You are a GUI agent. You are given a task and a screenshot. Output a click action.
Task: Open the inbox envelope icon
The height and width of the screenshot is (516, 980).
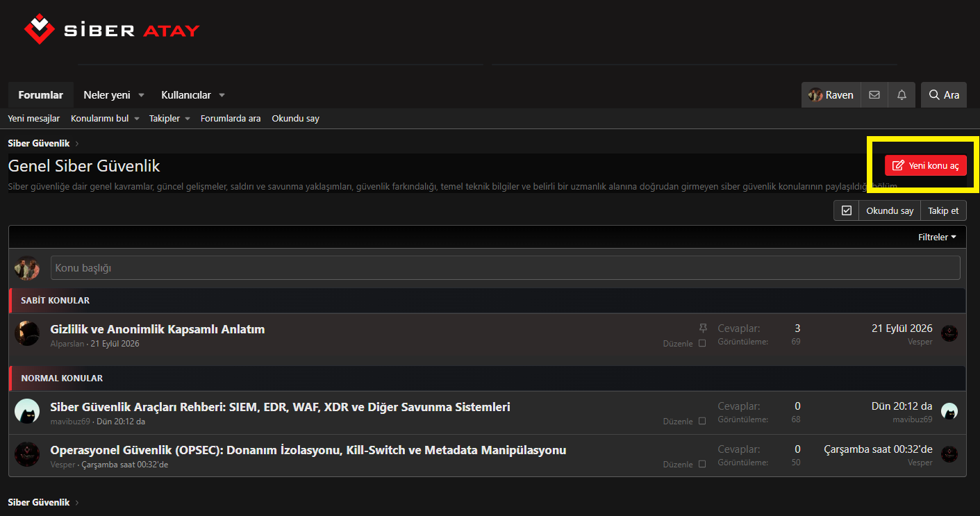[874, 95]
